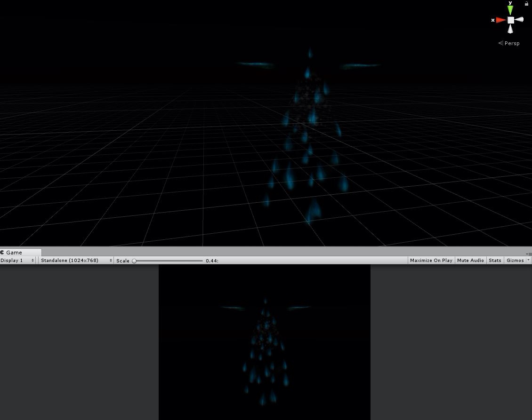532x420 pixels.
Task: Toggle Maximize On Play
Action: 431,261
